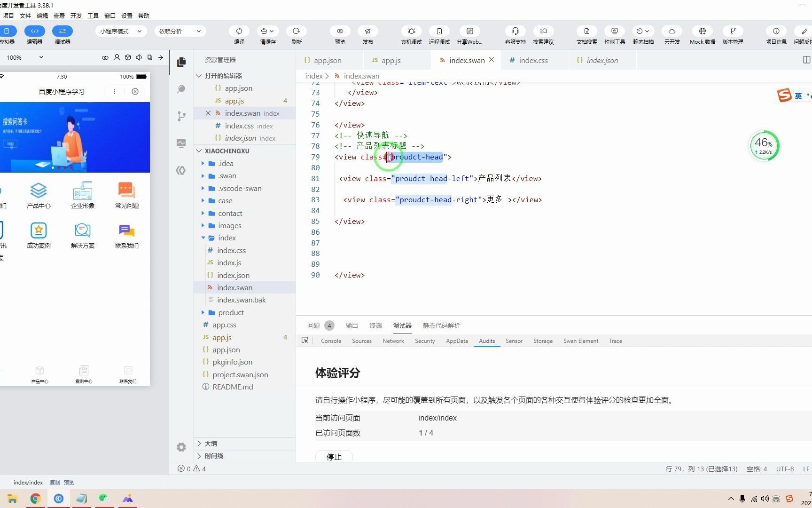Click the 清缓存 clear cache icon
812x508 pixels.
tap(267, 31)
